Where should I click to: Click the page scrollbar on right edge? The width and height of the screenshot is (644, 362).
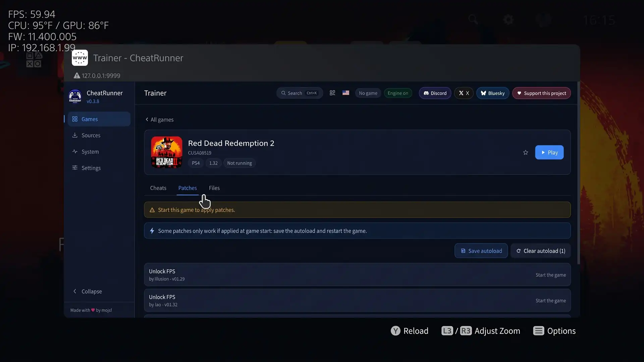tap(579, 173)
